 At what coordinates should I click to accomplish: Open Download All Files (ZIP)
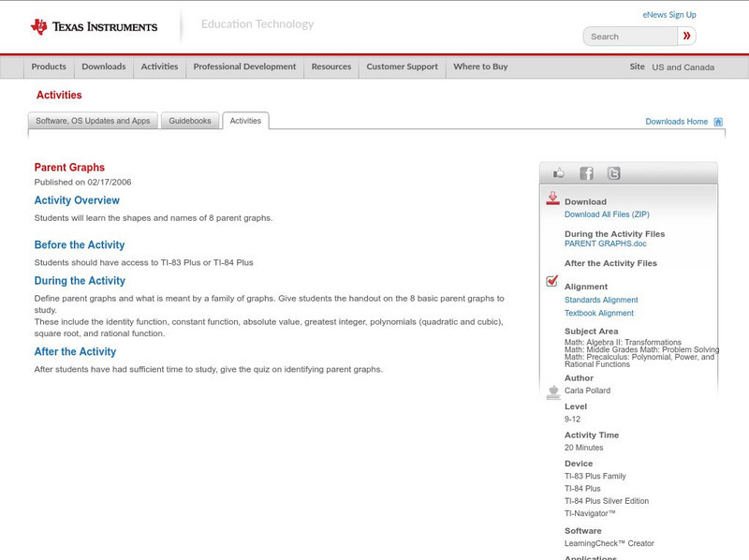tap(607, 214)
